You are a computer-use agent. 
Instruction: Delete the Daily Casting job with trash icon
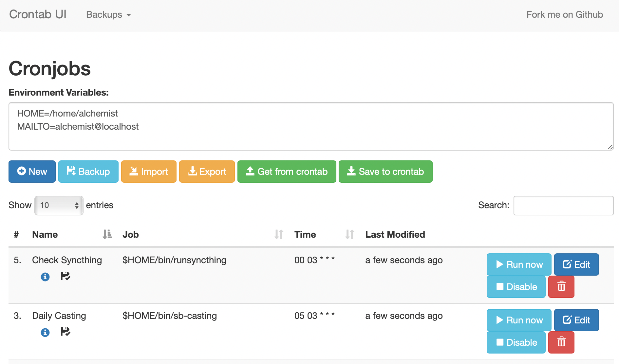pos(561,342)
